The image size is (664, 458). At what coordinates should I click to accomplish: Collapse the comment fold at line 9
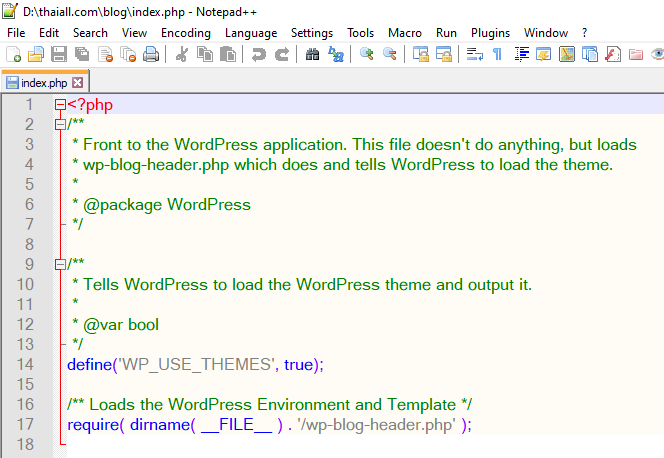tap(61, 264)
